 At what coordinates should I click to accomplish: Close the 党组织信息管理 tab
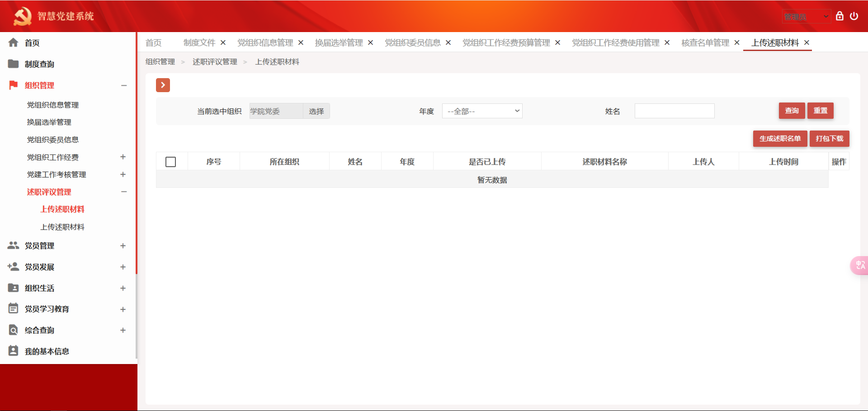click(x=301, y=42)
